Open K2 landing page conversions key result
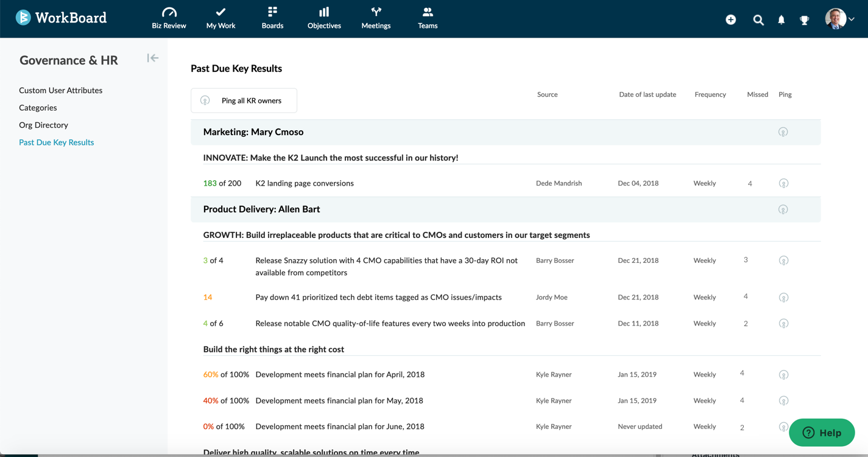 (305, 183)
